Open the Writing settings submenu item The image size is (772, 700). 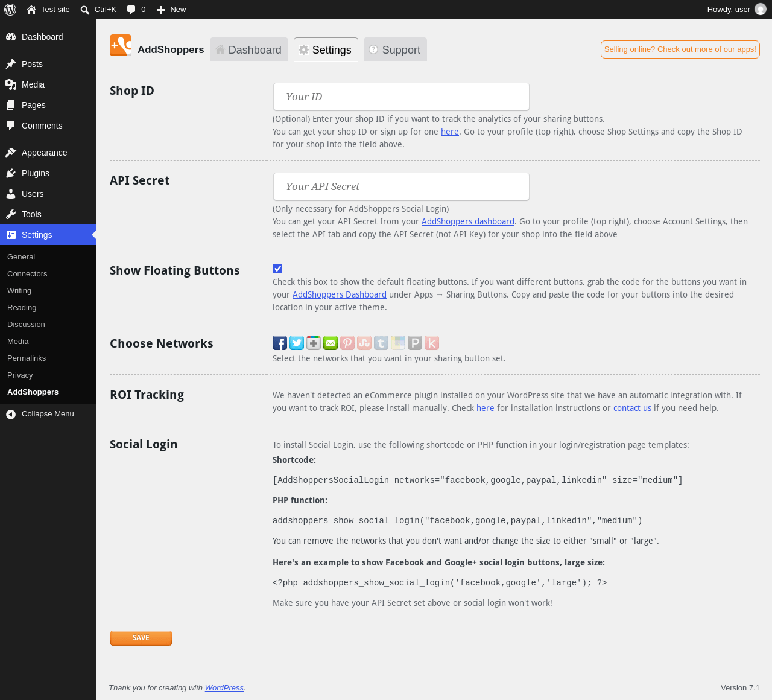(19, 291)
